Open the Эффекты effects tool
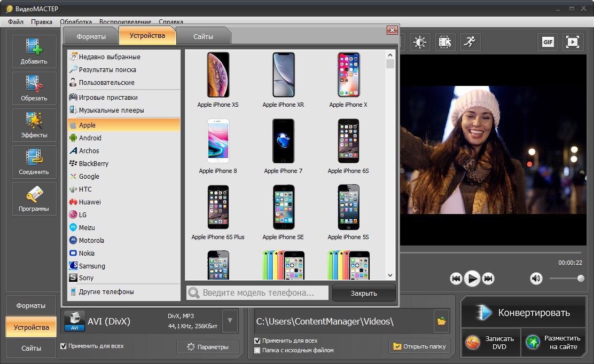594x364 pixels. (x=34, y=125)
